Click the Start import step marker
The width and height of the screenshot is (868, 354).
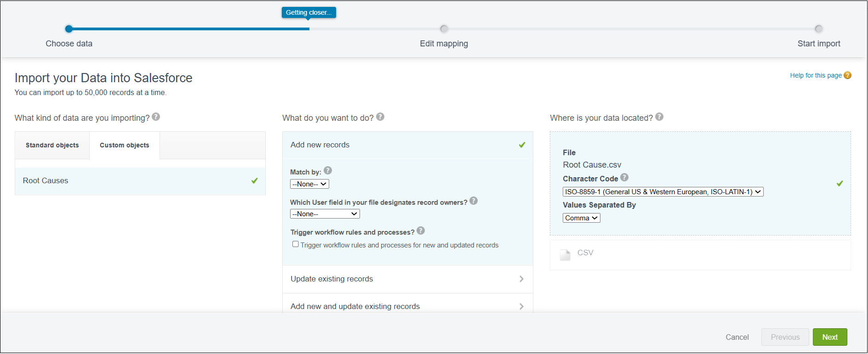[819, 29]
